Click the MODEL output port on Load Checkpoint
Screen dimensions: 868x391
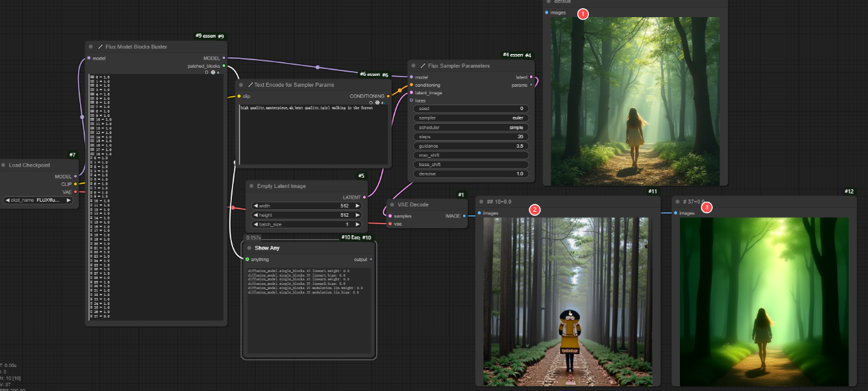(75, 176)
